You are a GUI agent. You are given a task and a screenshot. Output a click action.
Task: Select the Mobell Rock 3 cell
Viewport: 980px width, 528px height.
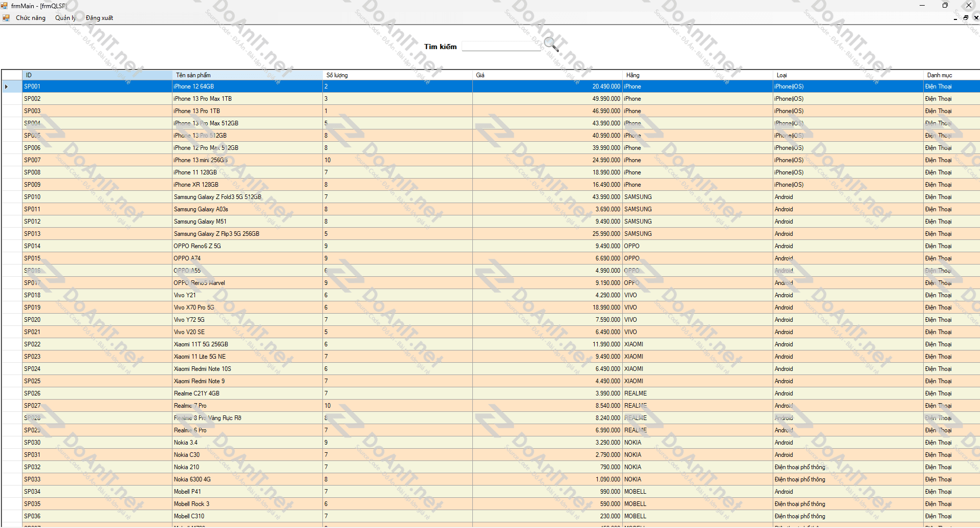tap(248, 504)
